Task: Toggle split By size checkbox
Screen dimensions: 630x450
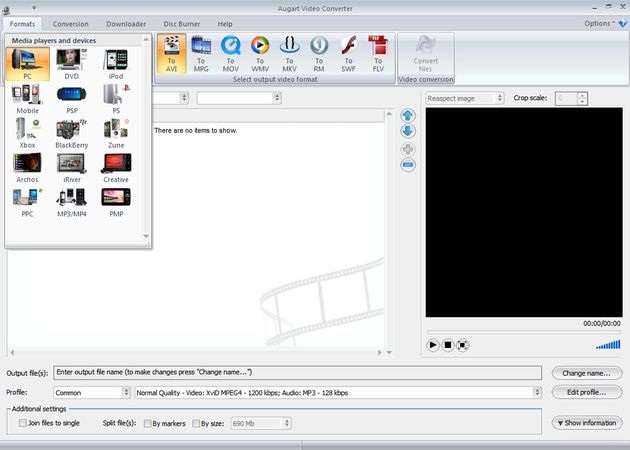Action: [196, 423]
